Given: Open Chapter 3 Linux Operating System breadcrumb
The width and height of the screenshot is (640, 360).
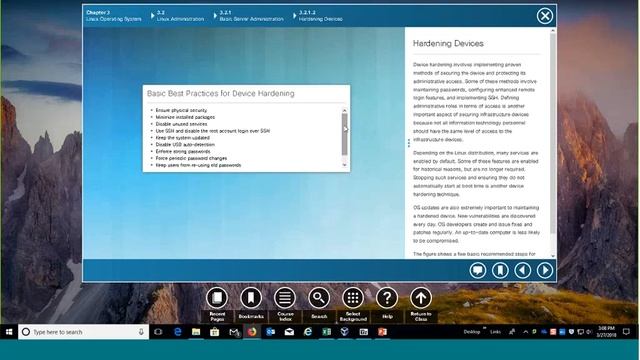Looking at the screenshot, I should [114, 16].
